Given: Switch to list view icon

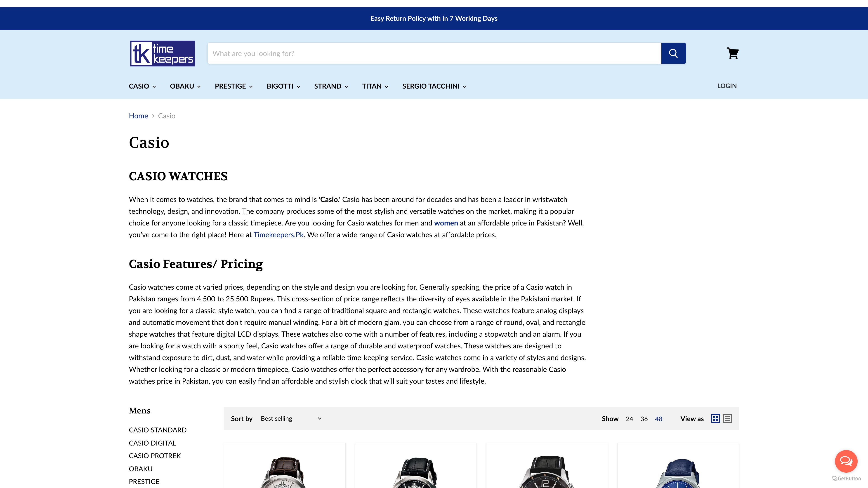Looking at the screenshot, I should coord(727,418).
